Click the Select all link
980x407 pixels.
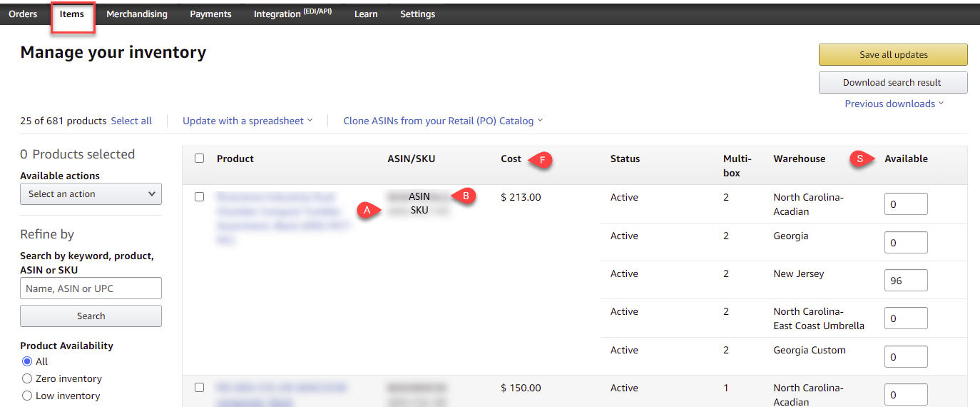(131, 121)
